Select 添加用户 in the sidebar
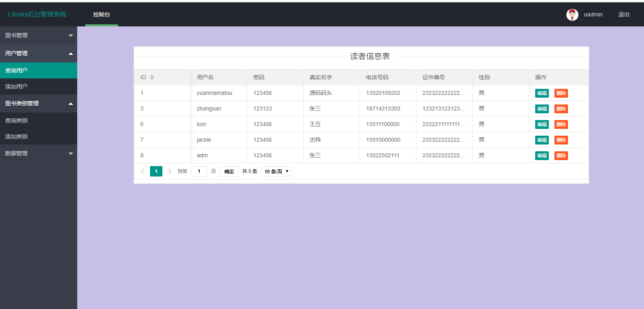 (x=38, y=86)
